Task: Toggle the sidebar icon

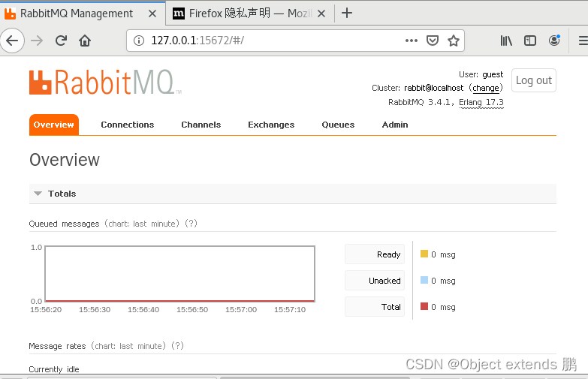Action: (x=530, y=41)
